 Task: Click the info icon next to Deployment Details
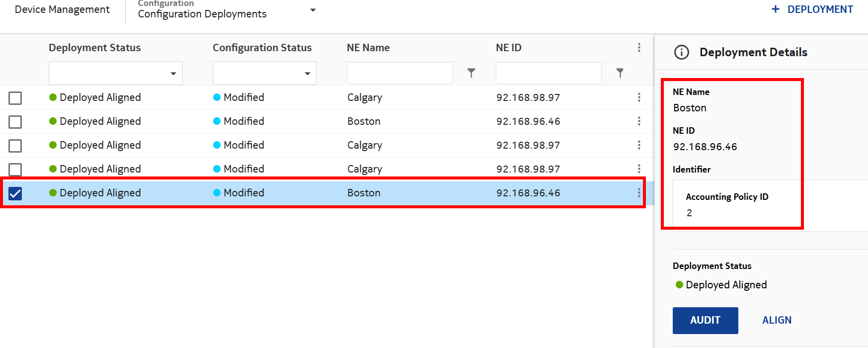pos(682,52)
